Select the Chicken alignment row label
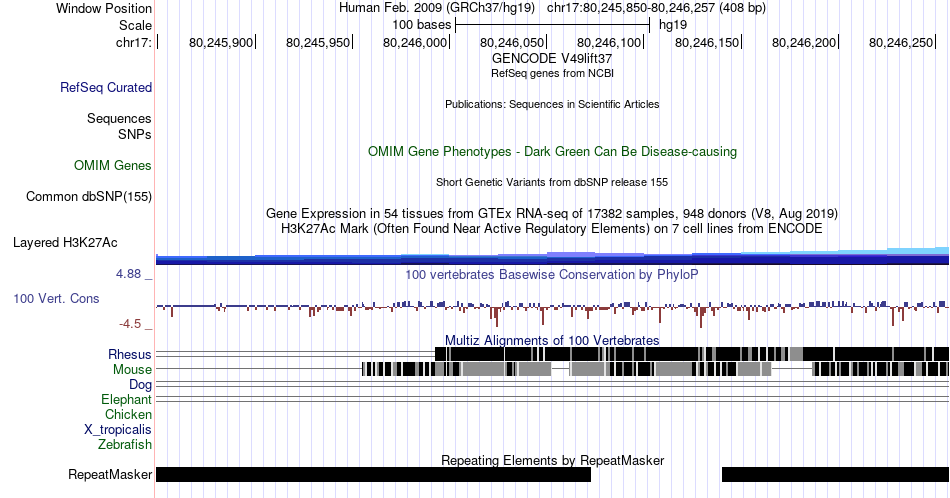950x498 pixels. click(128, 414)
